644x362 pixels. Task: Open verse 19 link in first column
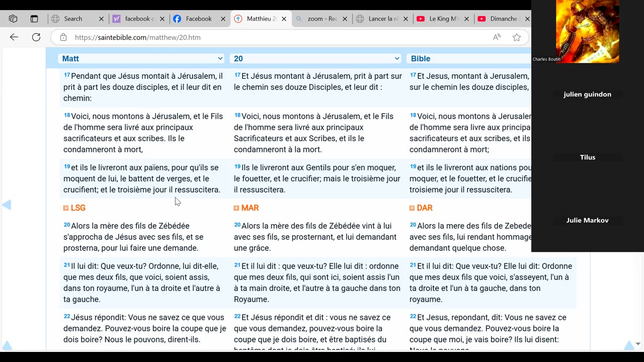click(x=67, y=166)
